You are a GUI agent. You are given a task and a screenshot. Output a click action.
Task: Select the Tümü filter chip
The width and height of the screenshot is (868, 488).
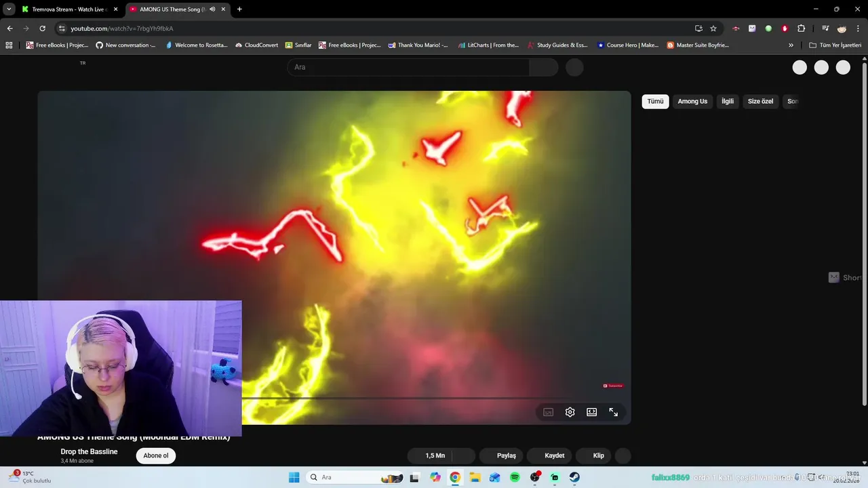[655, 102]
